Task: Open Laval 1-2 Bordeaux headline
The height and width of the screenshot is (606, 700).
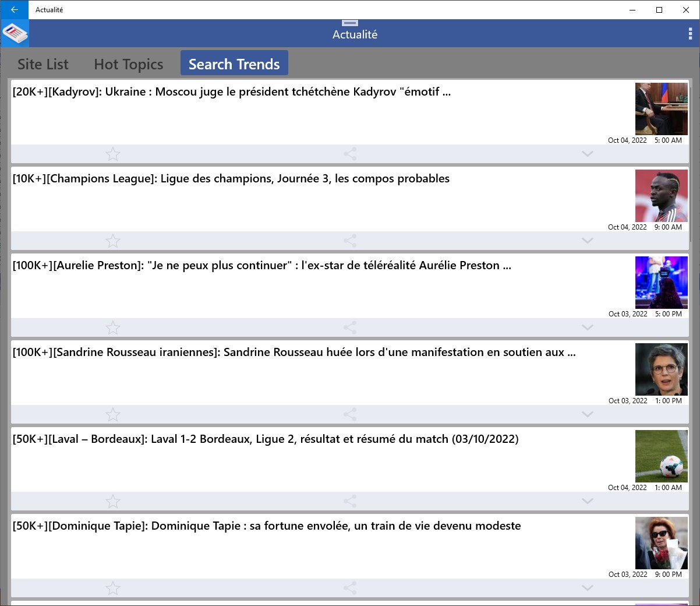Action: tap(266, 439)
